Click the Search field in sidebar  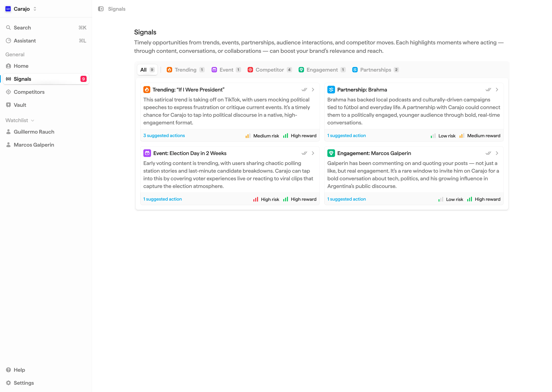[22, 28]
